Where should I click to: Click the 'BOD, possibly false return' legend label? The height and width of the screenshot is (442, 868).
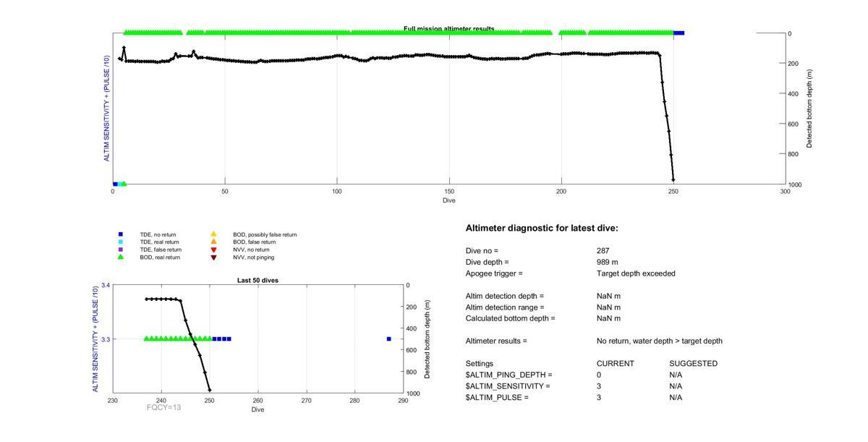coord(265,234)
